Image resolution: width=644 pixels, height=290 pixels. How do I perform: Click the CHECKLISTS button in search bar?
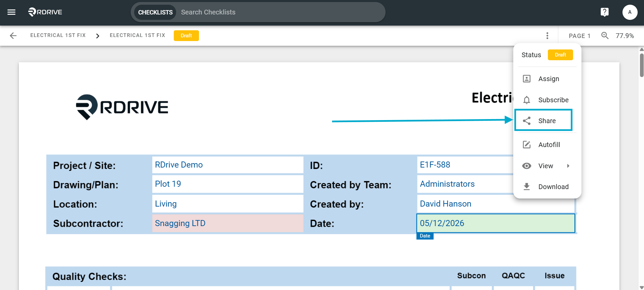155,12
